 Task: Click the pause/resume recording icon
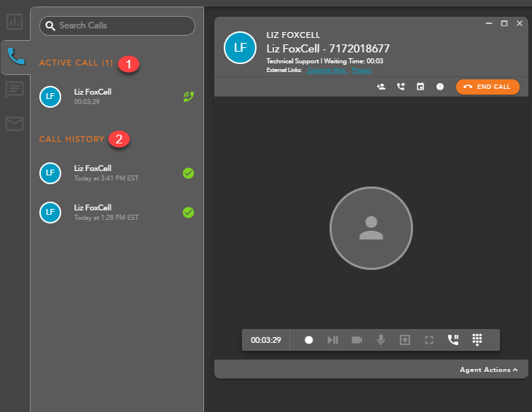pyautogui.click(x=332, y=340)
